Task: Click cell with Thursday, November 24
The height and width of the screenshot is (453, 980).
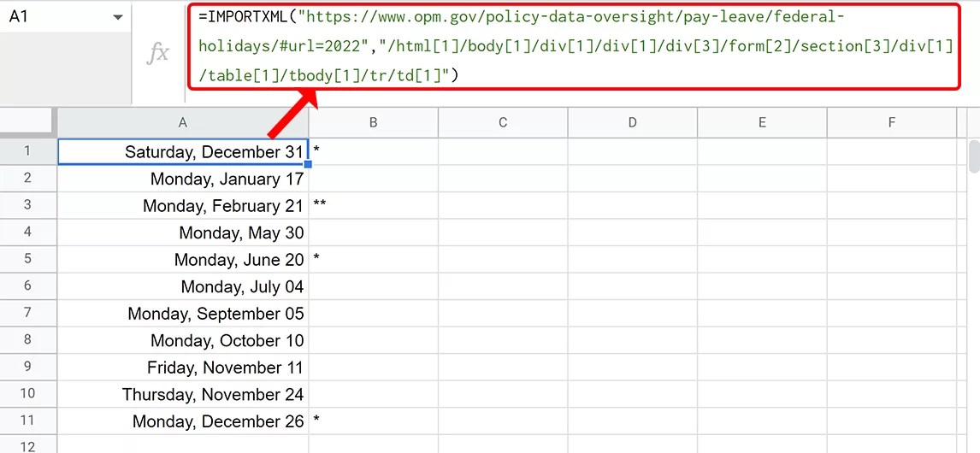Action: tap(182, 394)
